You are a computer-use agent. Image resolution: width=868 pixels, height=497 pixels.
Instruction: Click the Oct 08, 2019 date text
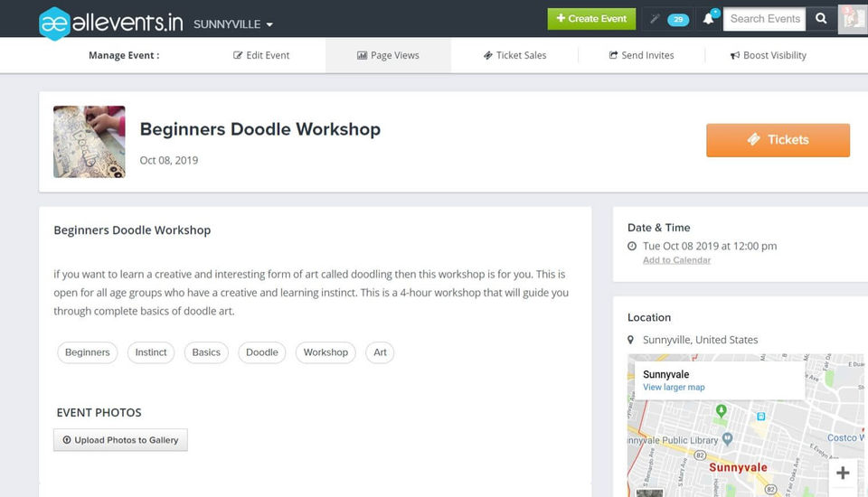point(169,161)
